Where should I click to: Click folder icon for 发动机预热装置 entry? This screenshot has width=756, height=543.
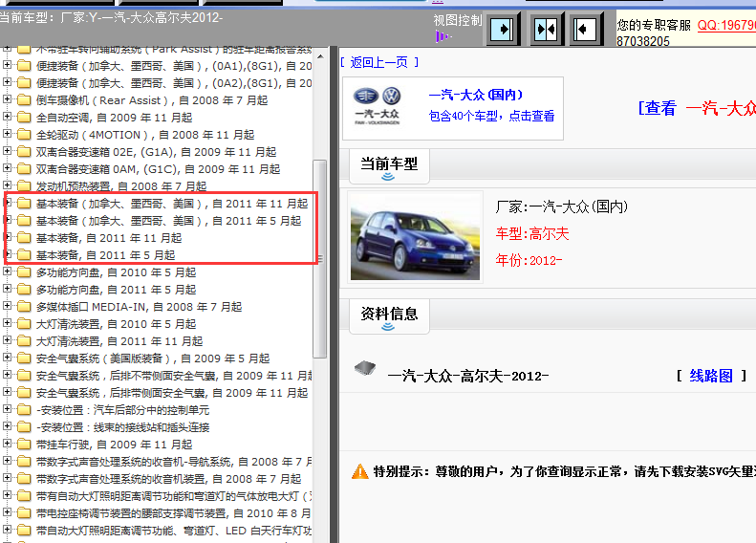pyautogui.click(x=24, y=186)
